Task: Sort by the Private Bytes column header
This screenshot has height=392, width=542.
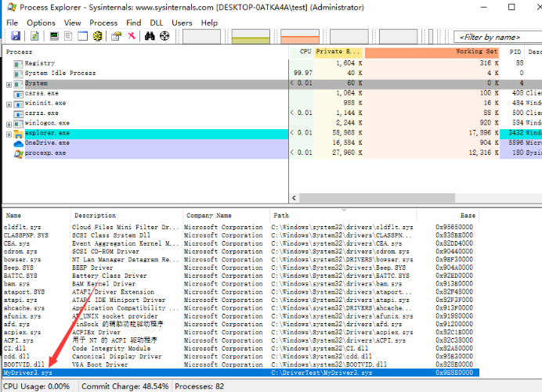Action: pos(338,52)
